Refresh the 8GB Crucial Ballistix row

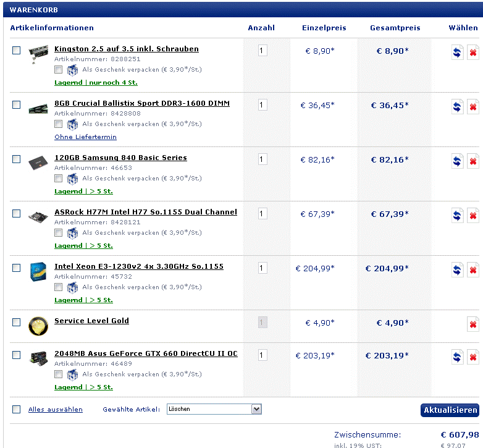458,107
